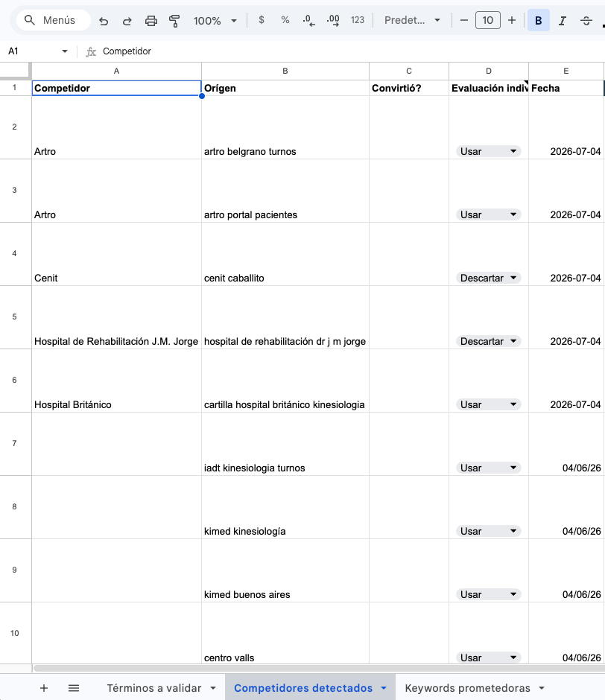The height and width of the screenshot is (700, 605).
Task: Select the paint format roller icon
Action: coord(174,21)
